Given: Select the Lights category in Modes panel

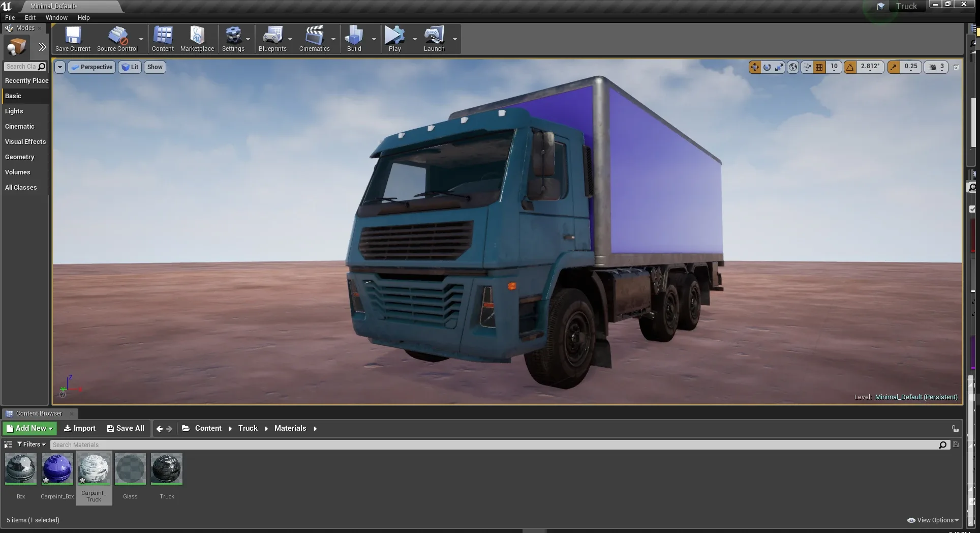Looking at the screenshot, I should pyautogui.click(x=14, y=111).
